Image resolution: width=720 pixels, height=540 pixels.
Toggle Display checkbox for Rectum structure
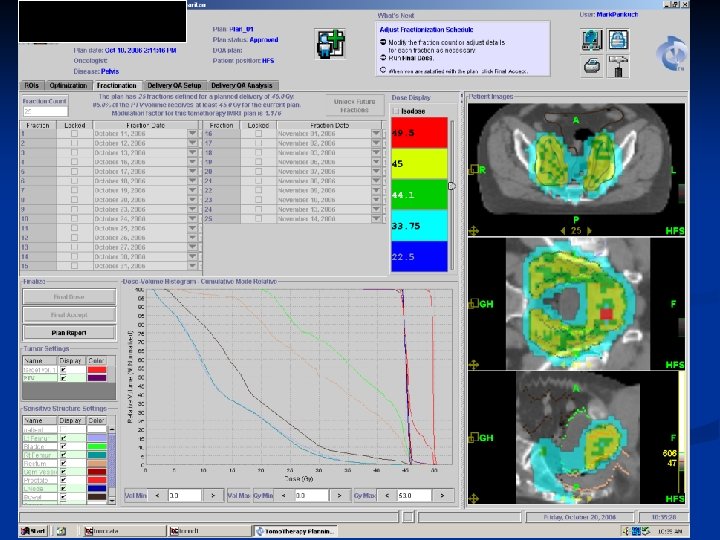click(x=63, y=463)
